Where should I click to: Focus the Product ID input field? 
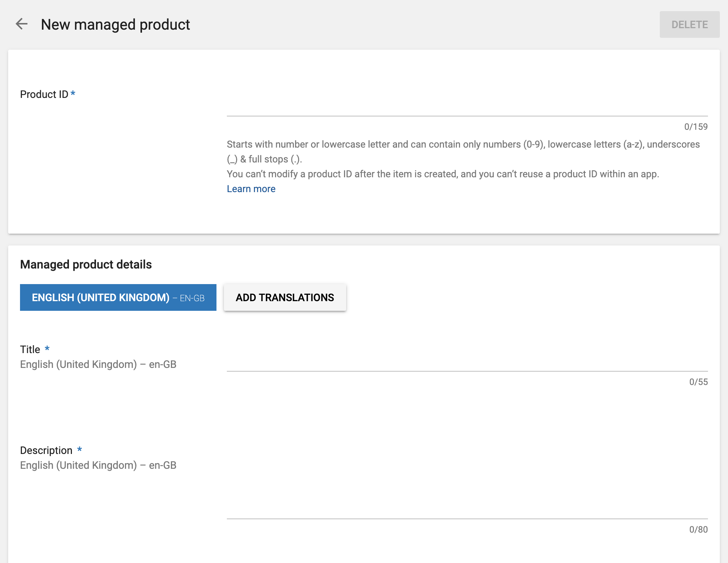467,106
